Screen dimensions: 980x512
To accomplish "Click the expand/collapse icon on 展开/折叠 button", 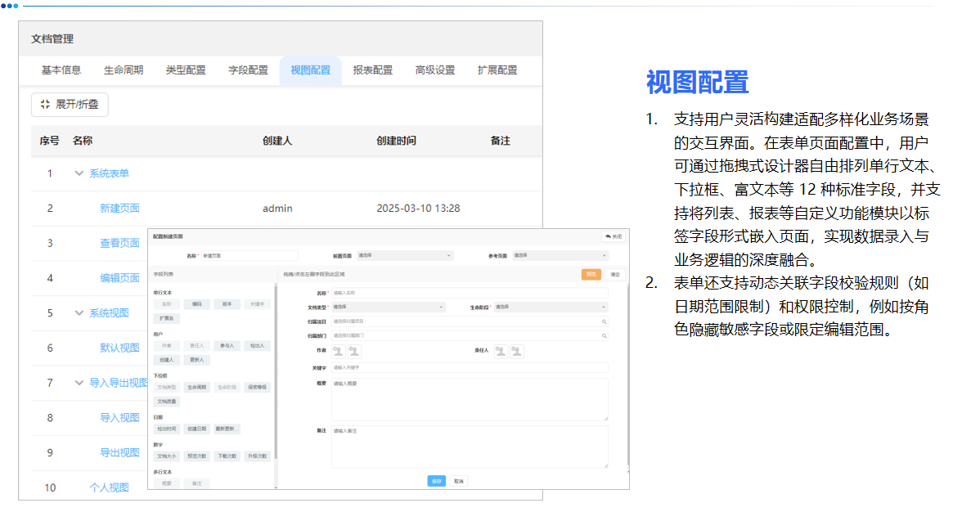I will coord(47,104).
